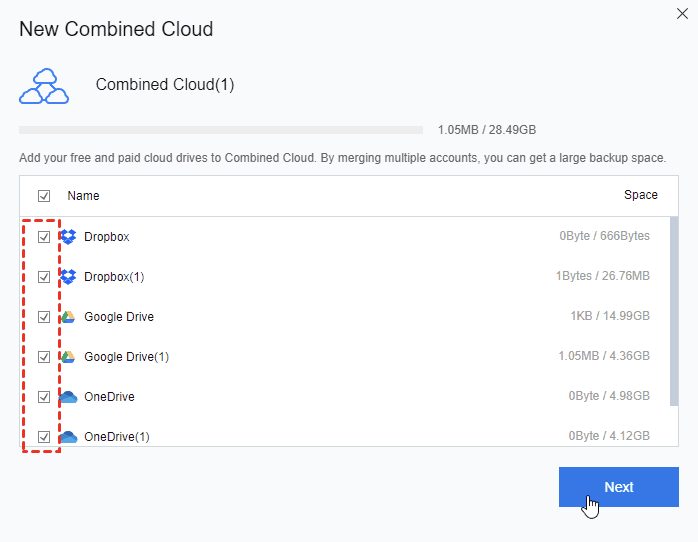Close the New Combined Cloud dialog
This screenshot has width=698, height=542.
pyautogui.click(x=682, y=13)
